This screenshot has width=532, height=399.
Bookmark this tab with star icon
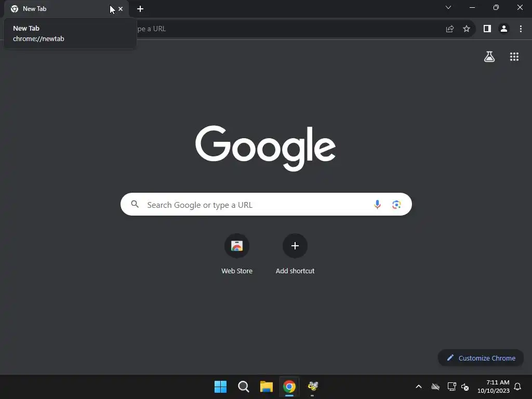(467, 29)
